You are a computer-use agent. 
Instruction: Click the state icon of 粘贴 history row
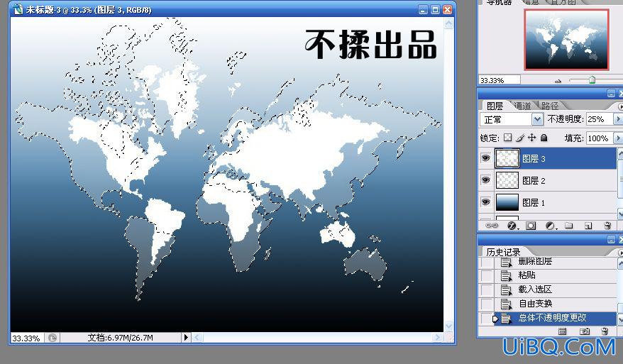click(506, 275)
